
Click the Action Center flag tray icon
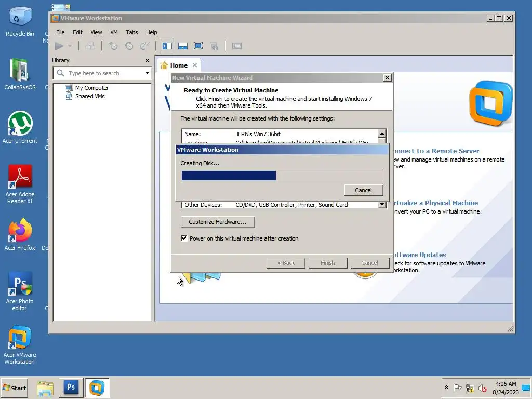(457, 388)
